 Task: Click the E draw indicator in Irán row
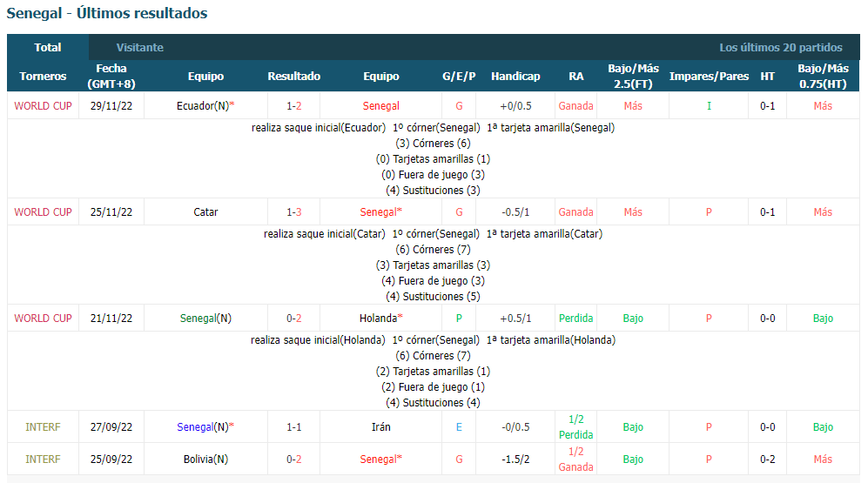[x=459, y=427]
